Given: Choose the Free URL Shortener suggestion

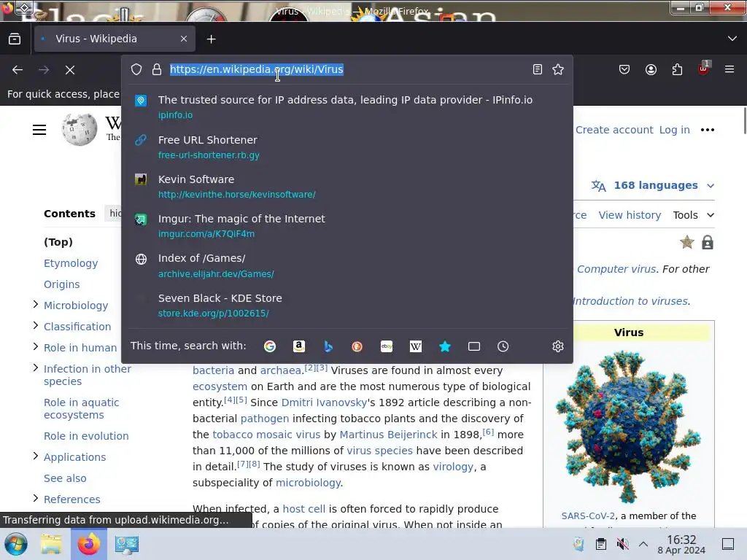Looking at the screenshot, I should (347, 147).
